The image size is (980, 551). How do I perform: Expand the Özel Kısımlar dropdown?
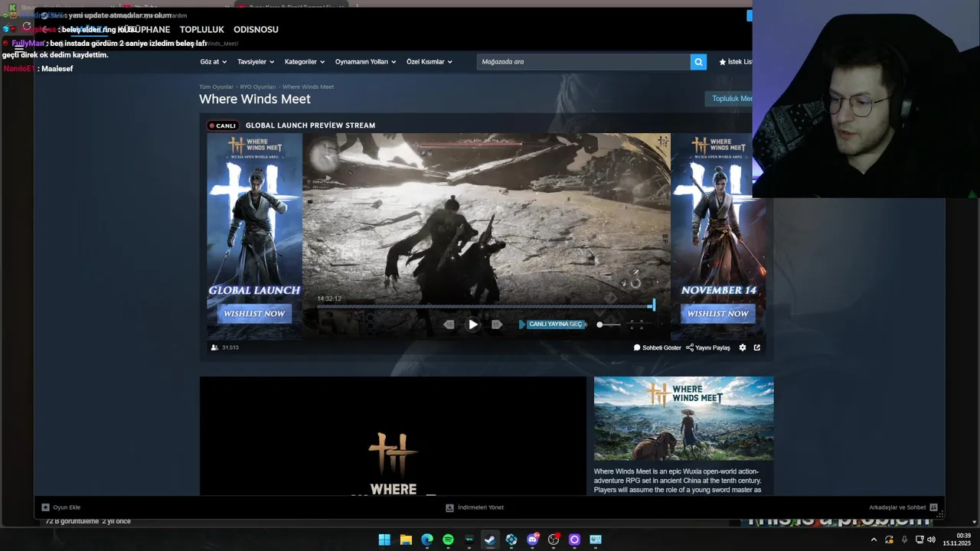[x=429, y=62]
